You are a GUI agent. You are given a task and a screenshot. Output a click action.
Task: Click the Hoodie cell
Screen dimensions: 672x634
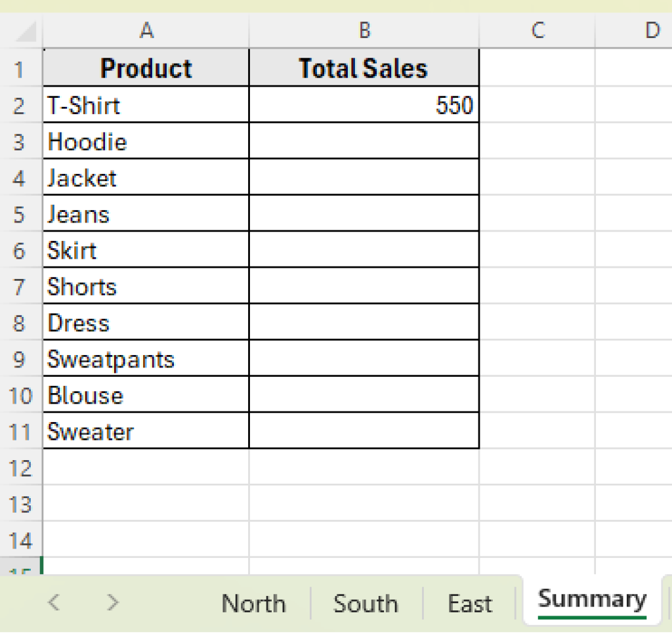coord(146,141)
